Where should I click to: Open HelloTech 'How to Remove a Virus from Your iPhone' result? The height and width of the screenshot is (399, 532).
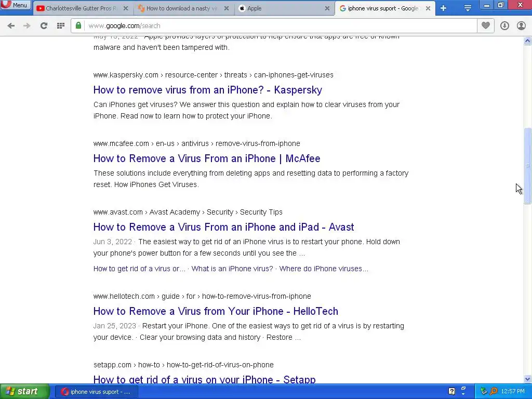coord(216,311)
